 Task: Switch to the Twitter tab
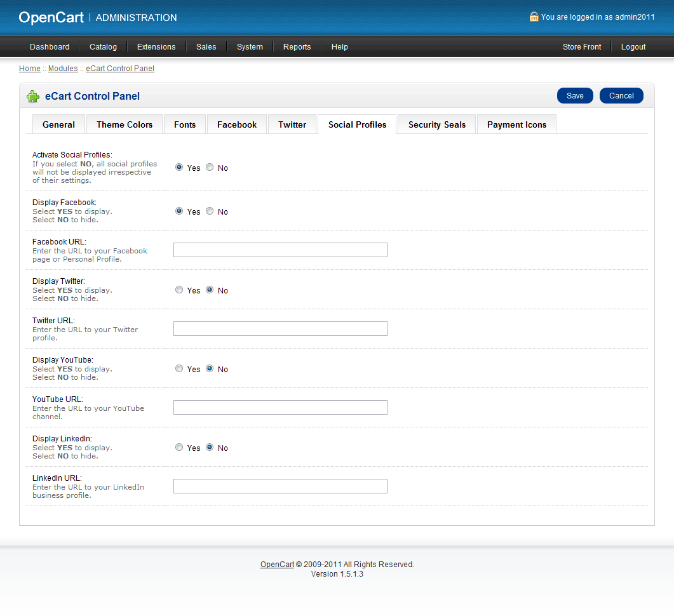point(292,124)
